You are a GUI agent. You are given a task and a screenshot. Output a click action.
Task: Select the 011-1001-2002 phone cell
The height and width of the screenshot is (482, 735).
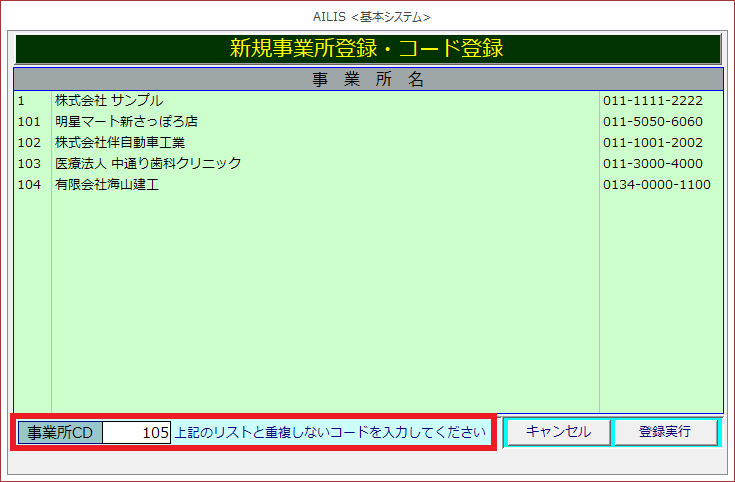pos(652,143)
